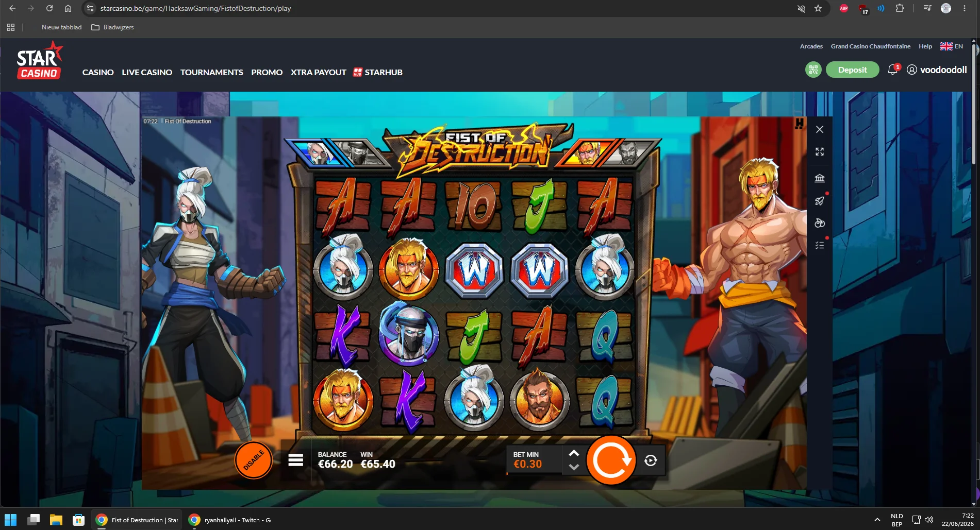Image resolution: width=980 pixels, height=530 pixels.
Task: Open the clock and calendar flyout
Action: [957, 520]
